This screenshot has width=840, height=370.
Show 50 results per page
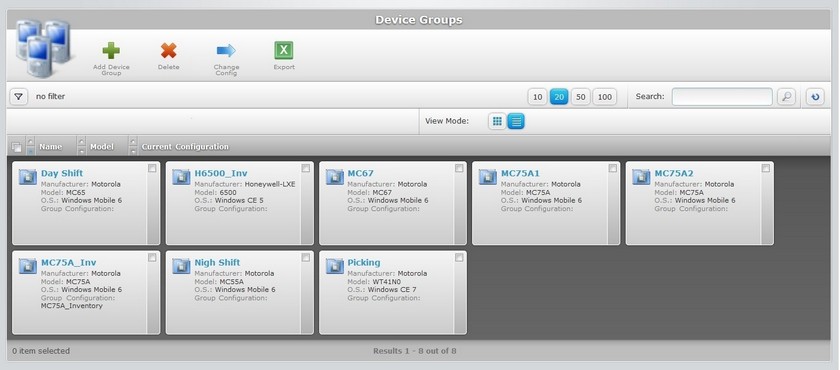pyautogui.click(x=580, y=97)
